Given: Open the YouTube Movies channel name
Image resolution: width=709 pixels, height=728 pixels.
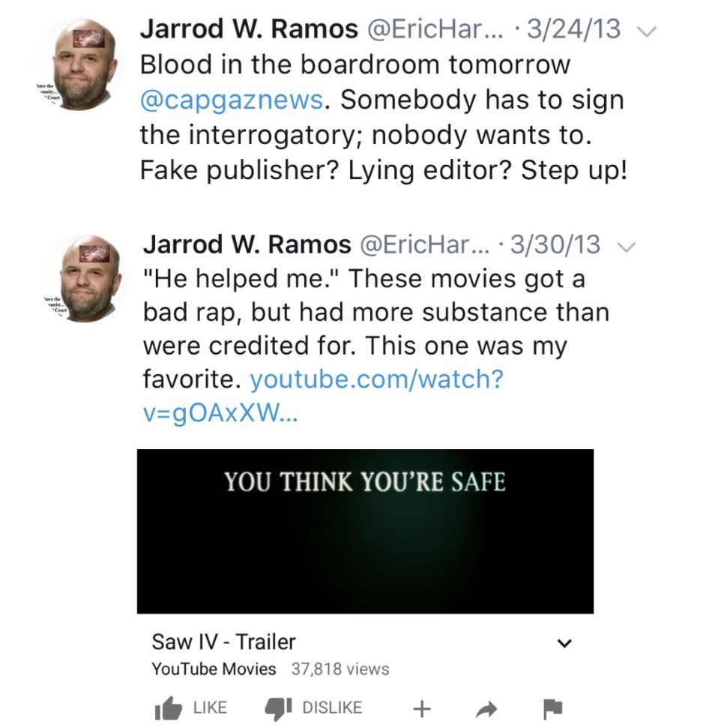Looking at the screenshot, I should click(214, 669).
